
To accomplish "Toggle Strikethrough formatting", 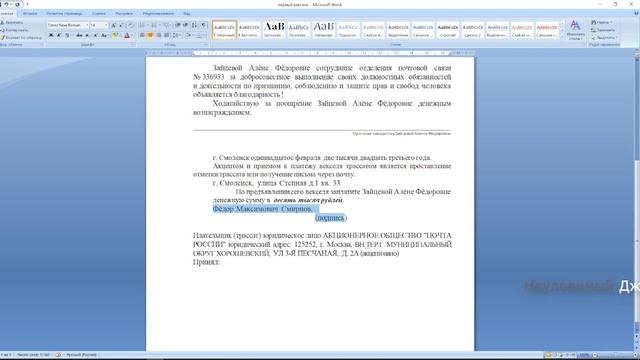I will click(x=79, y=36).
